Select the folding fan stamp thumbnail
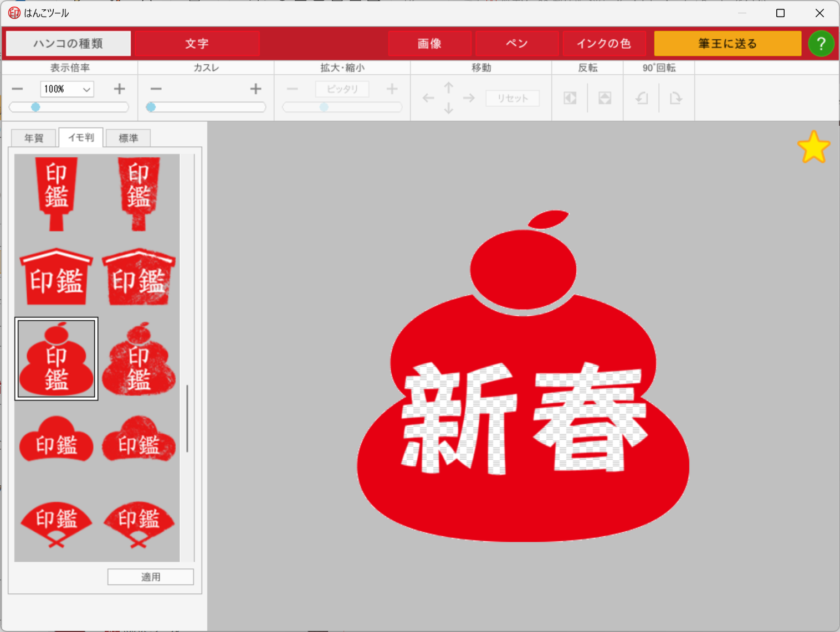 tap(56, 523)
